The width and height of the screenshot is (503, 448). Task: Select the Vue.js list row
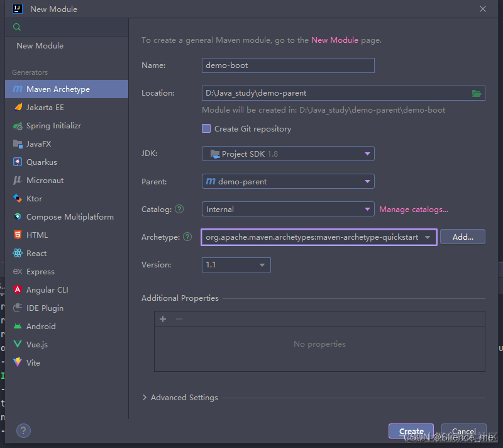67,345
